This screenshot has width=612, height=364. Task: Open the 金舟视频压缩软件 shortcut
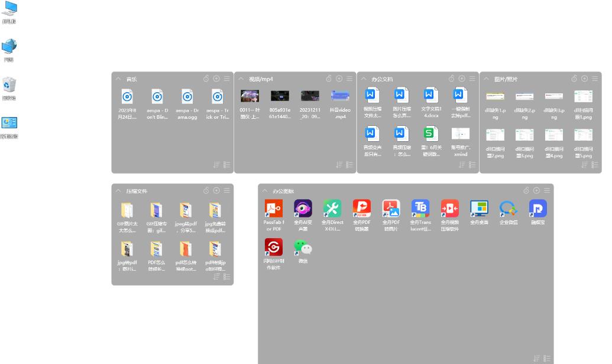point(449,209)
